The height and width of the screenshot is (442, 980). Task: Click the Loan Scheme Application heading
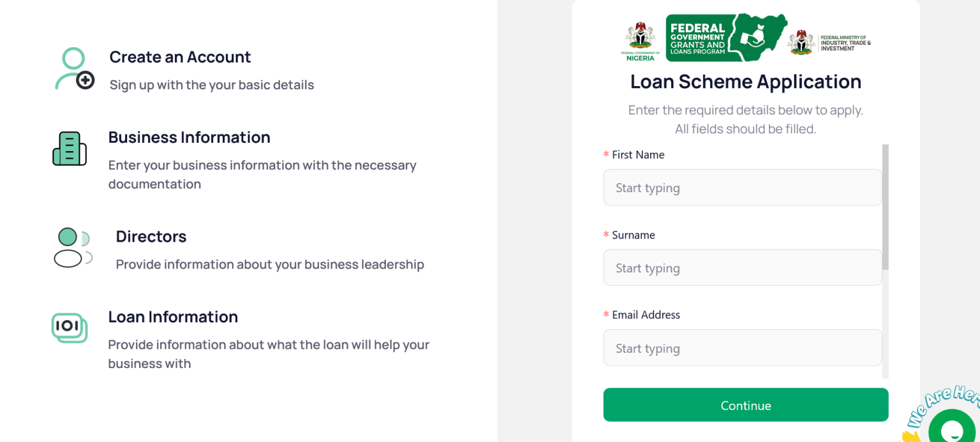745,82
